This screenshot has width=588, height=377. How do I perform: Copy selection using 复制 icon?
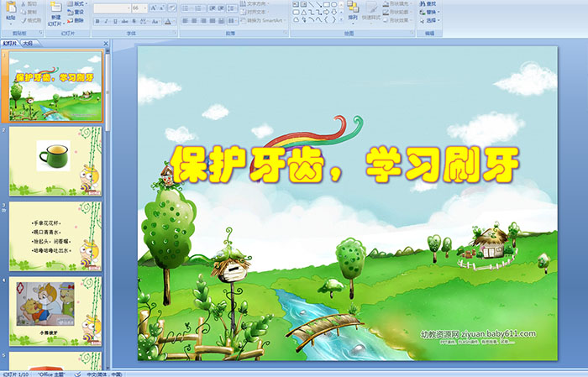pyautogui.click(x=29, y=12)
